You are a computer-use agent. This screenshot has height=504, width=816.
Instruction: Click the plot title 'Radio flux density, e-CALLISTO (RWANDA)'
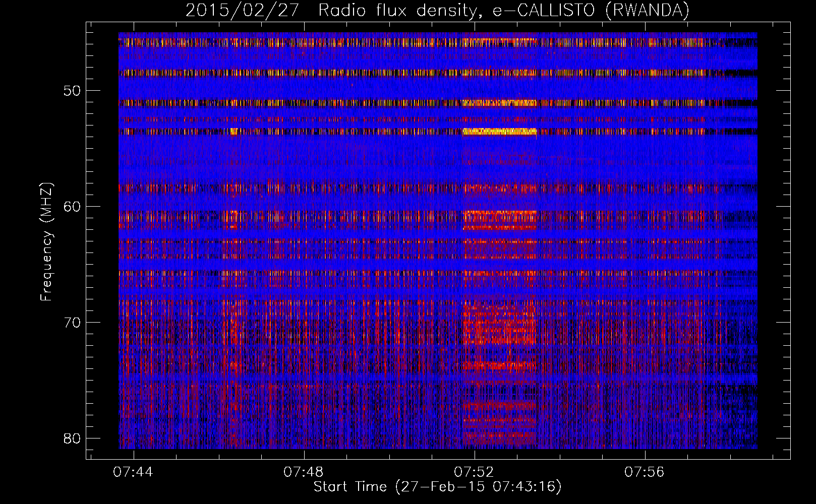[x=504, y=10]
